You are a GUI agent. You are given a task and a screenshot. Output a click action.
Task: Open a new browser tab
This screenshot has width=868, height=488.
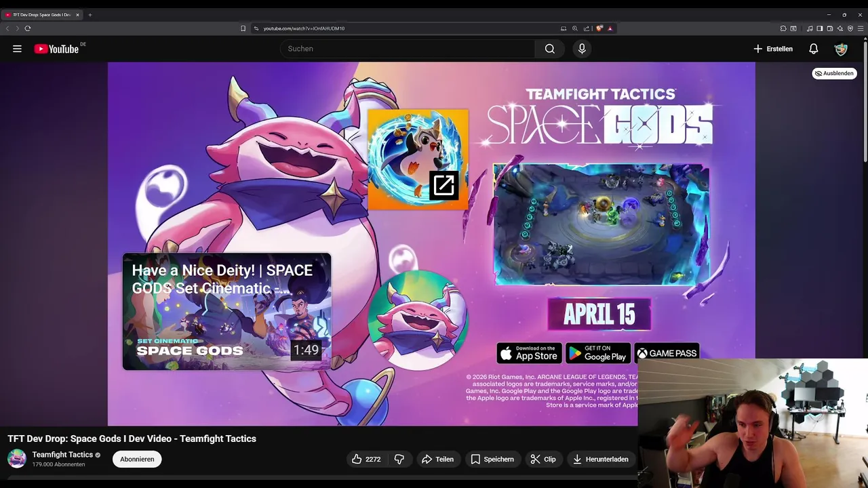(x=90, y=14)
